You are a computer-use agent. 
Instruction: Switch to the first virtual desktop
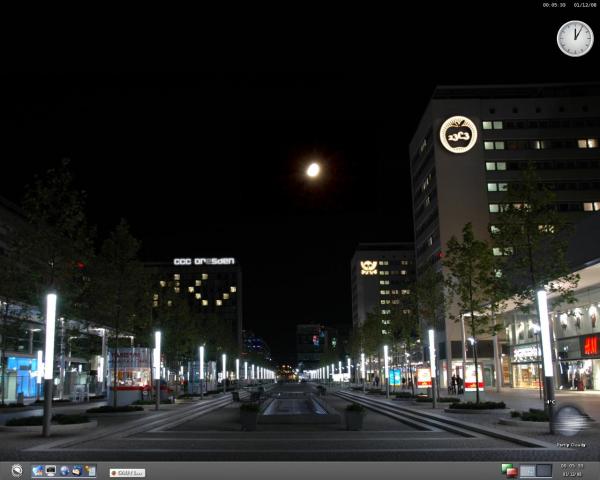527,471
